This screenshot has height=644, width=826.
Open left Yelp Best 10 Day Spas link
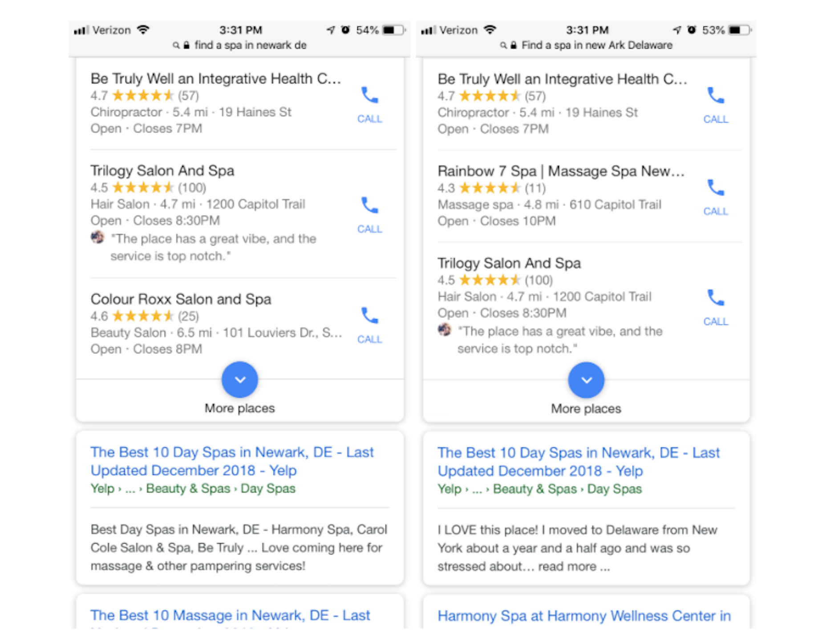click(231, 461)
